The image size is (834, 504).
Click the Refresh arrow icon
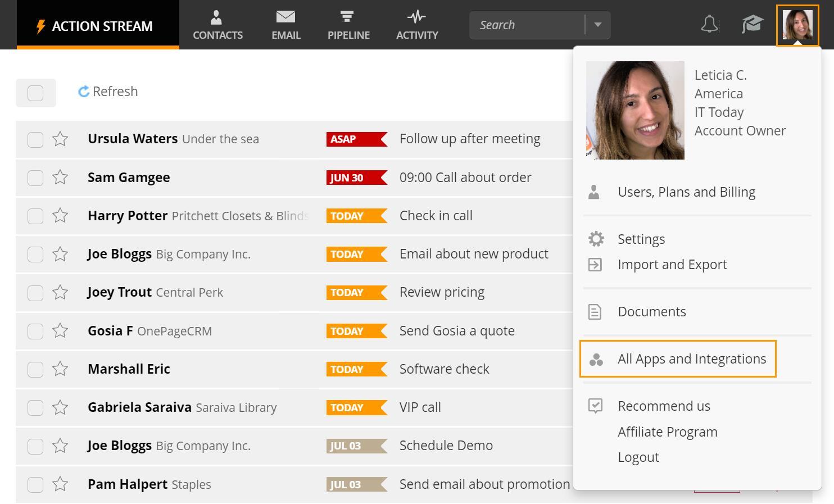point(84,92)
